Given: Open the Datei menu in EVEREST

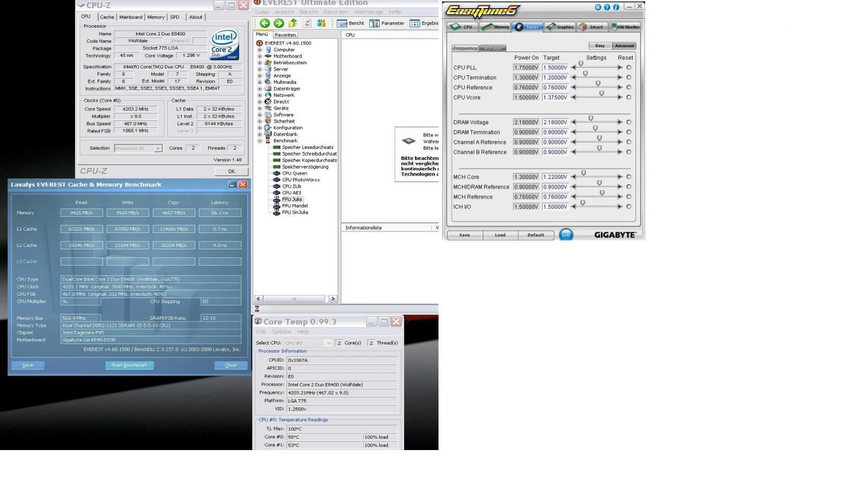Looking at the screenshot, I should (x=262, y=12).
